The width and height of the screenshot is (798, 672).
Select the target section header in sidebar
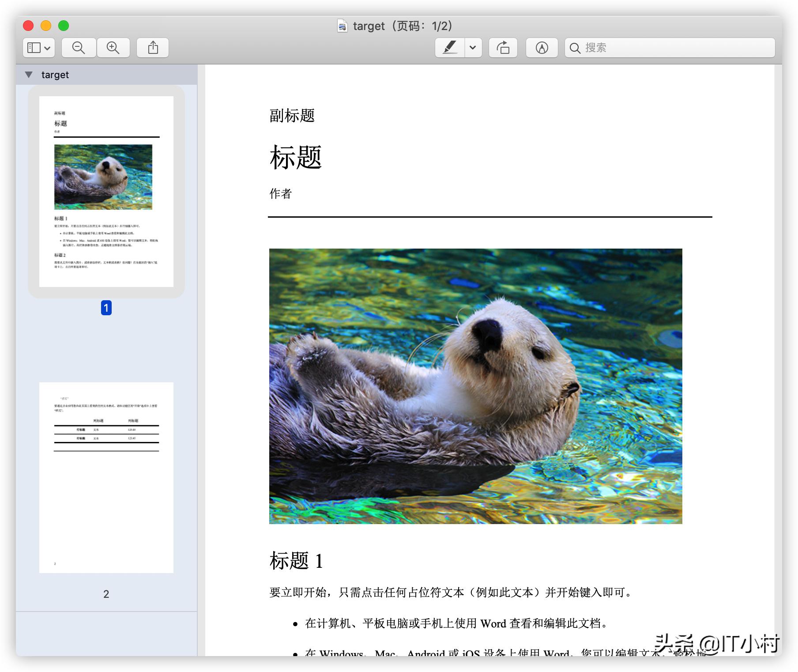pos(55,75)
